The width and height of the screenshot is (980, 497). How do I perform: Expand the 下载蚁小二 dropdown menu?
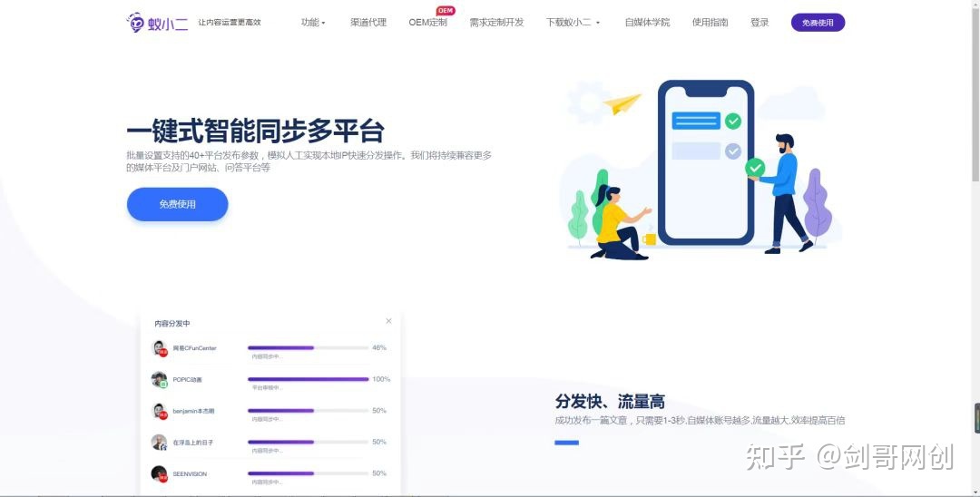[573, 23]
